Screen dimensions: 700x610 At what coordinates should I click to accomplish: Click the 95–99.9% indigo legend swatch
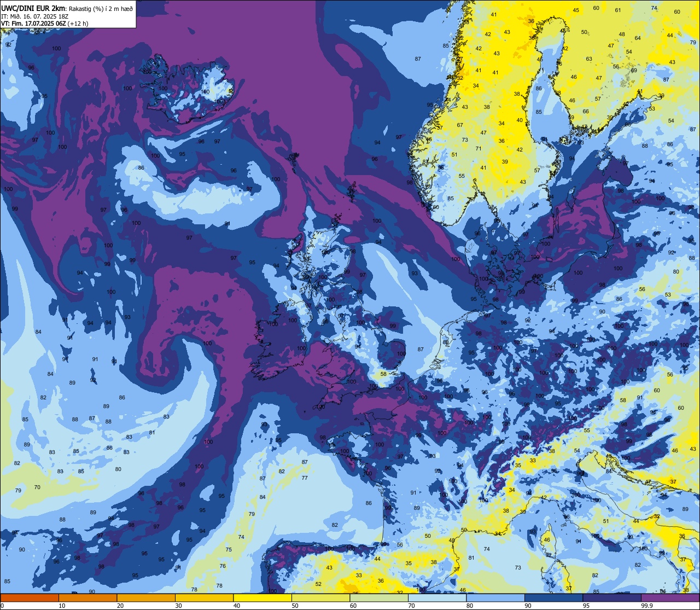[612, 597]
